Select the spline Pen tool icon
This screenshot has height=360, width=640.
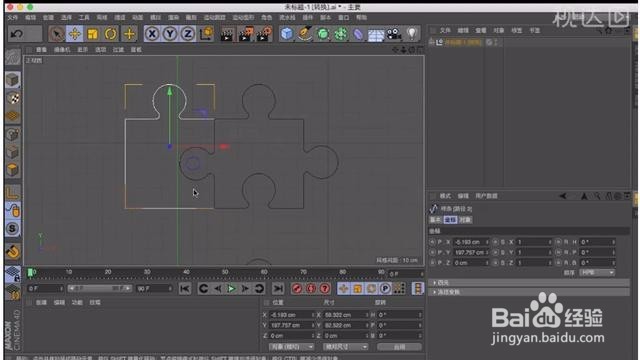coord(305,34)
